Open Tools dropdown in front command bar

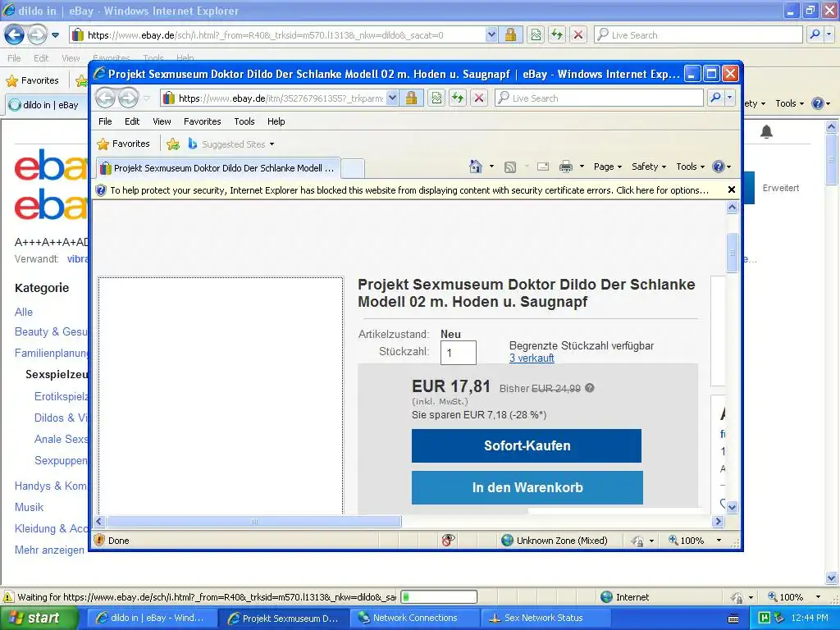(690, 167)
